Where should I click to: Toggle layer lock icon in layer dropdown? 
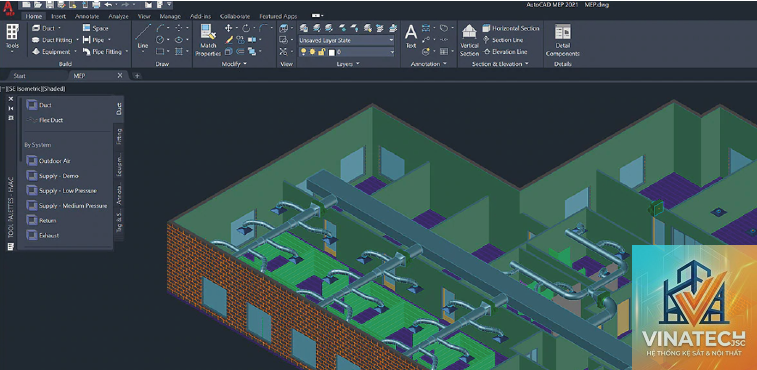[321, 52]
